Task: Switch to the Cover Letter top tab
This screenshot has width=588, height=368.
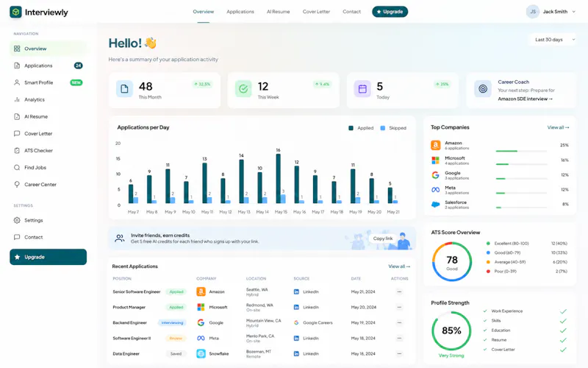Action: pos(317,12)
